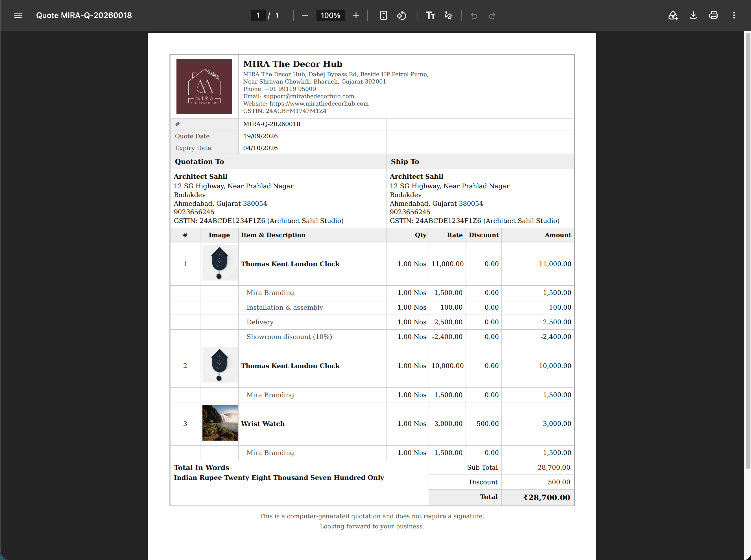Viewport: 751px width, 560px height.
Task: Click the clock image in row 2
Action: (220, 365)
